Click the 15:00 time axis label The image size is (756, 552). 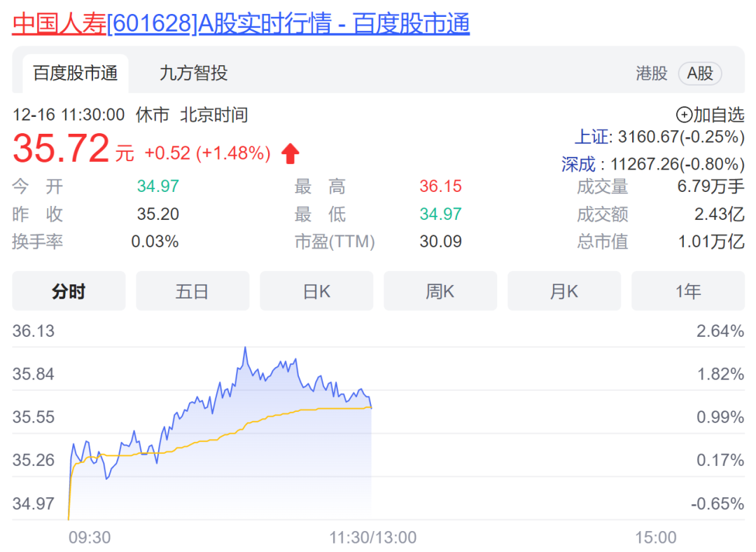point(656,537)
